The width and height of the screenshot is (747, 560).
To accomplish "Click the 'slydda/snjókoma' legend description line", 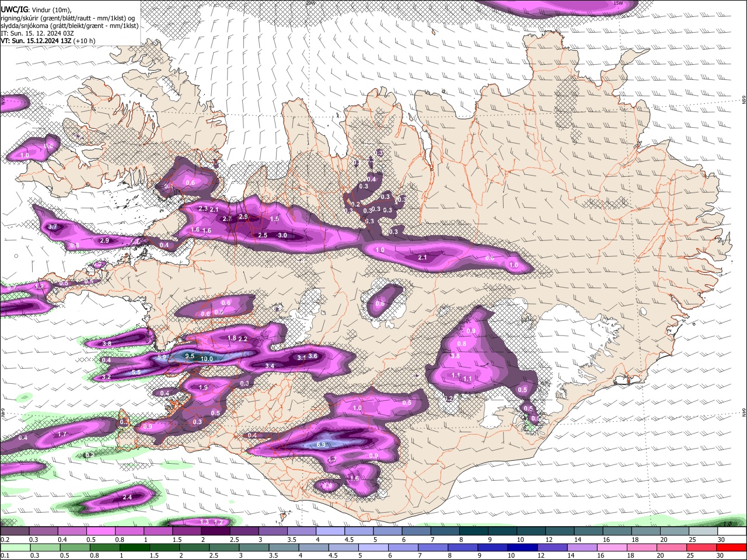I will click(69, 26).
